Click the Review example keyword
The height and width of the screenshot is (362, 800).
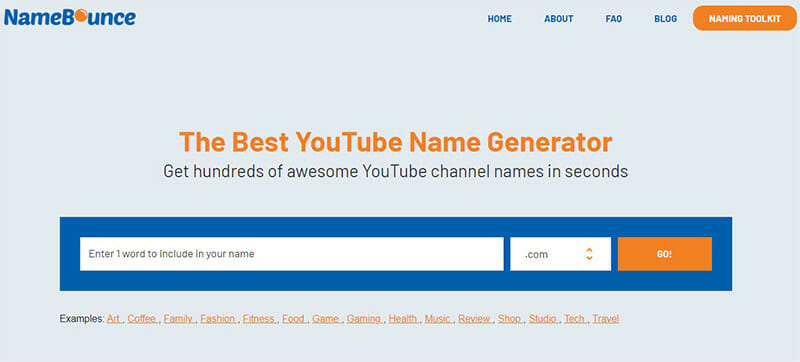tap(475, 319)
